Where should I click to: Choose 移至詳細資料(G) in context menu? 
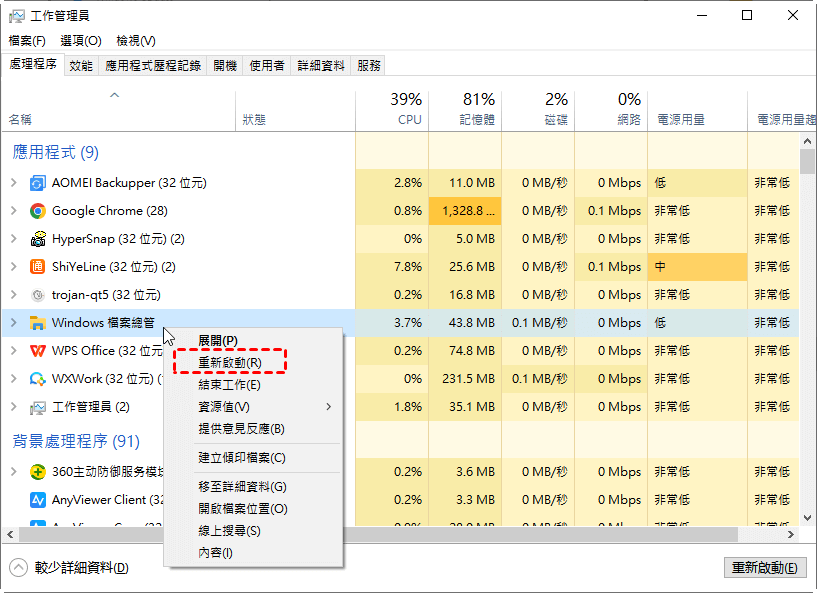[x=253, y=487]
